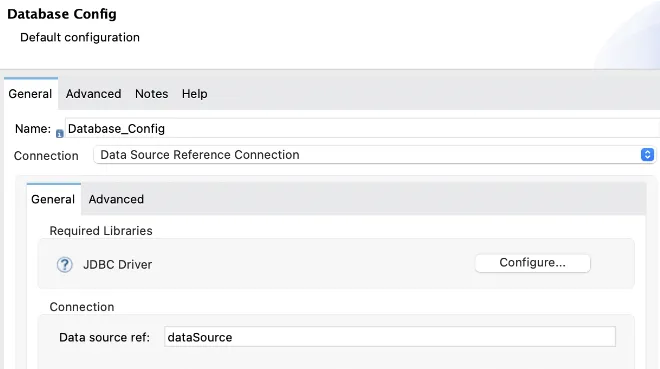Click the Name: label text
660x369 pixels.
tap(33, 129)
